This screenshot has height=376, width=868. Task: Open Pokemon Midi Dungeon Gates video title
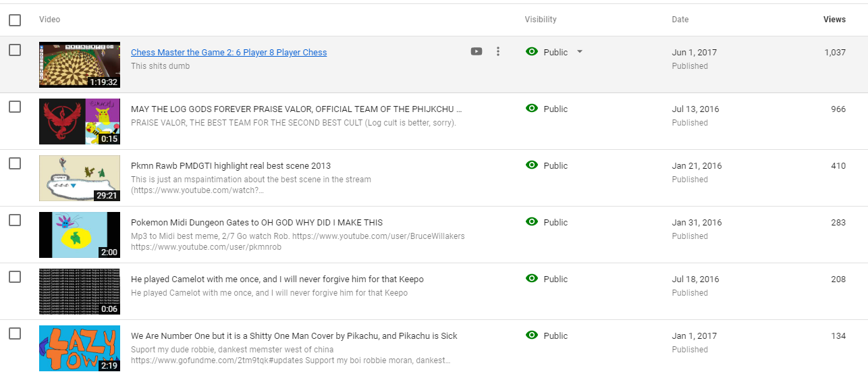(257, 223)
